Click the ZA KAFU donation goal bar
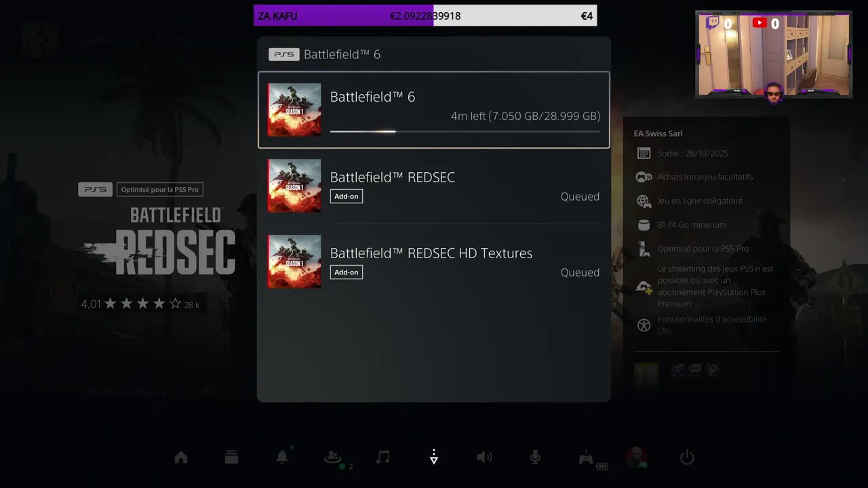The height and width of the screenshot is (488, 868). [425, 16]
